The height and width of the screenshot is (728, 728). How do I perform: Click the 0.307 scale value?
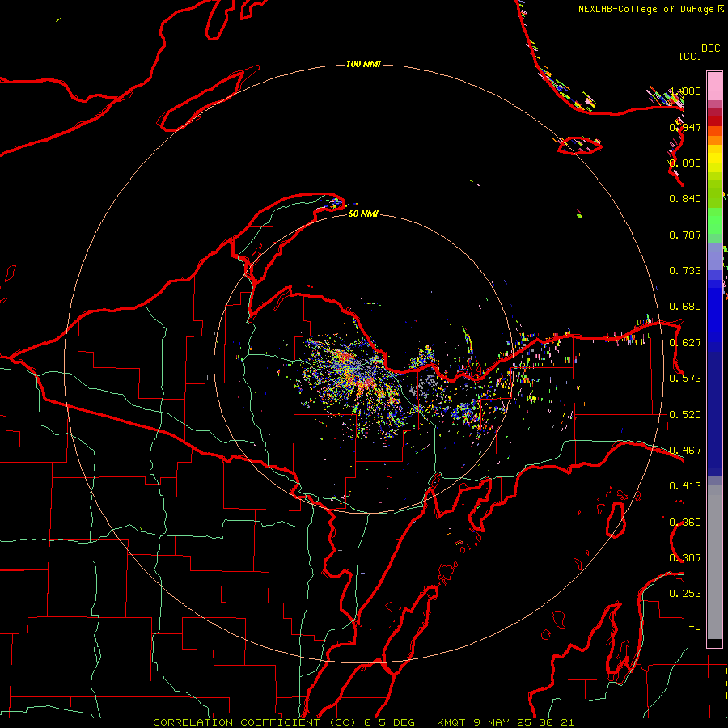[685, 557]
